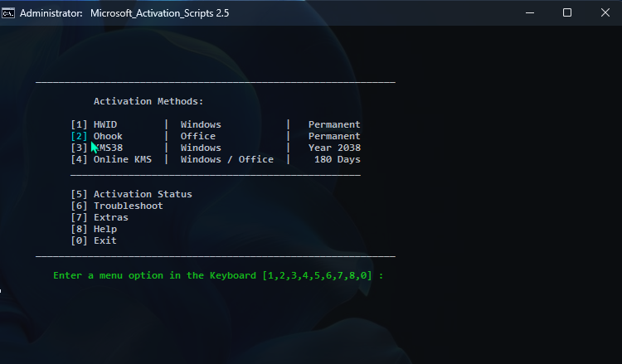Click the command prompt icon in title bar

[x=8, y=13]
